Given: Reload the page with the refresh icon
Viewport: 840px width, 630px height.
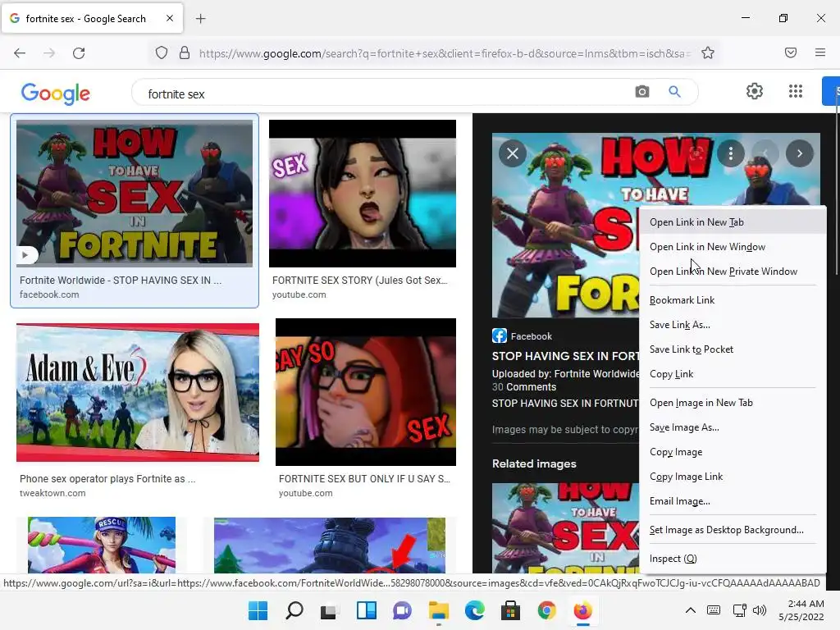Looking at the screenshot, I should (x=79, y=53).
